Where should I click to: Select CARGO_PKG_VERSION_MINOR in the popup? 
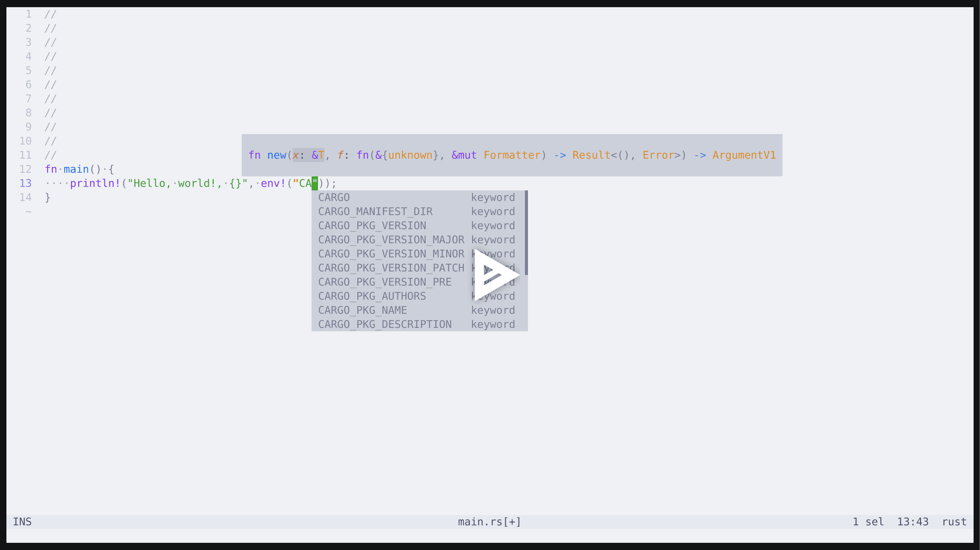point(418,254)
